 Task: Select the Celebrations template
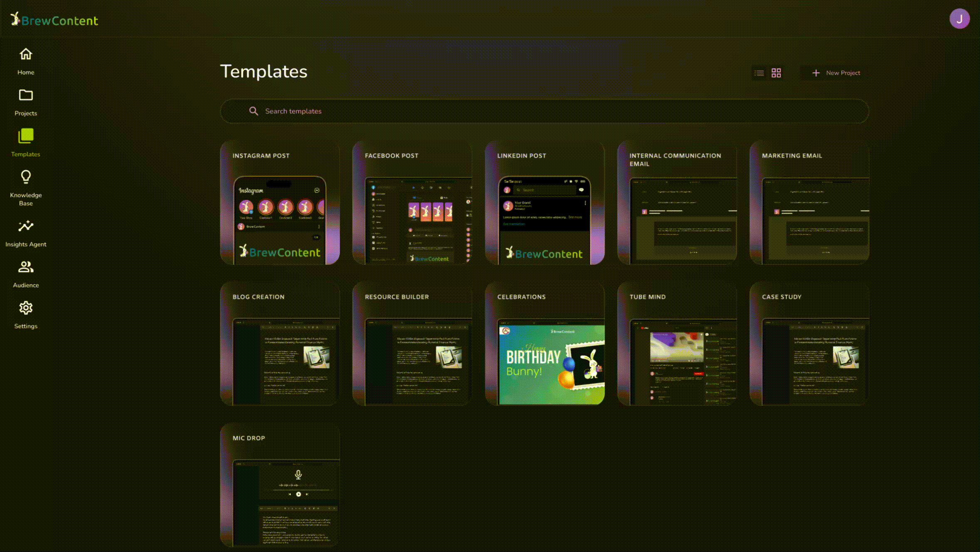point(544,344)
